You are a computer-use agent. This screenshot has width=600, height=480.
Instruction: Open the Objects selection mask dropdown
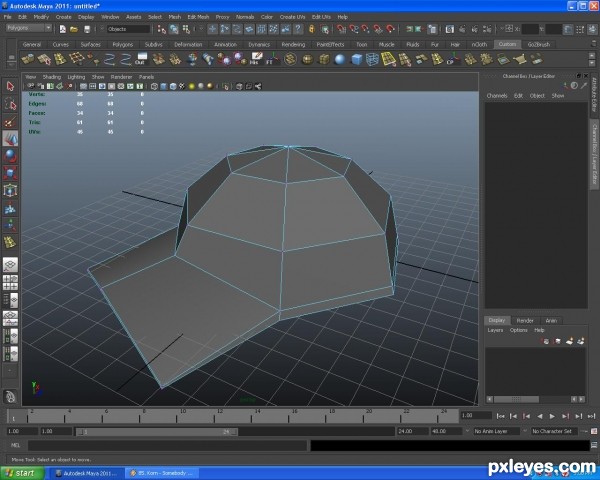(129, 29)
